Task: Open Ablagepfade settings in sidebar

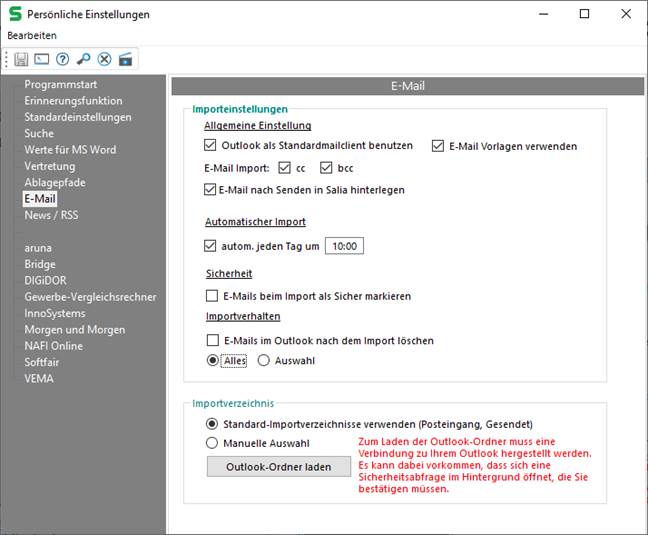Action: pyautogui.click(x=55, y=182)
